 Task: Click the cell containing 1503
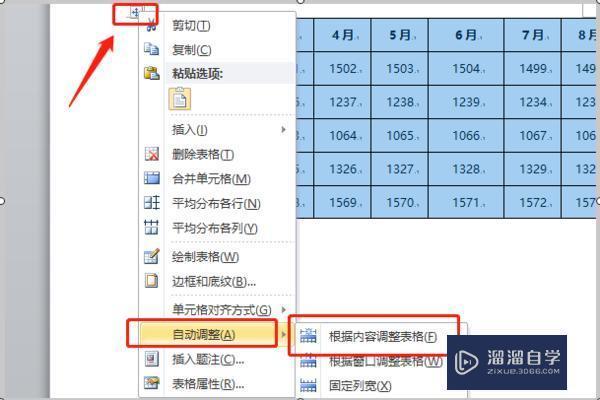point(399,69)
